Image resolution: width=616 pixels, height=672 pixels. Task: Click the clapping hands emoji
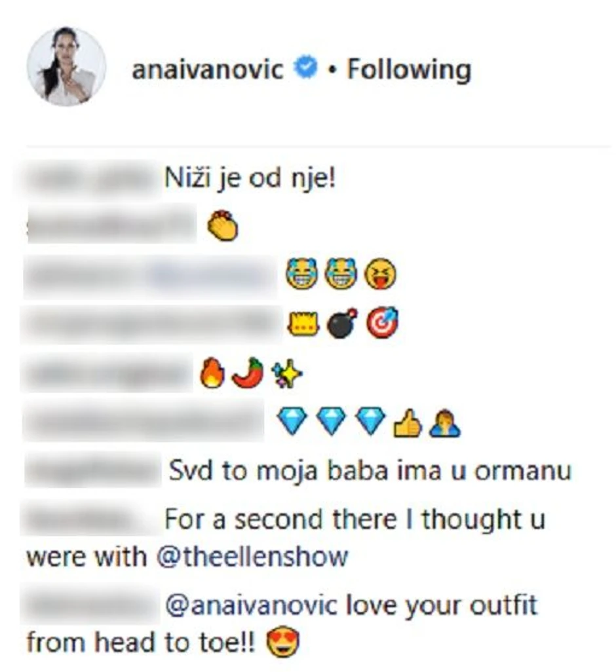tap(222, 225)
